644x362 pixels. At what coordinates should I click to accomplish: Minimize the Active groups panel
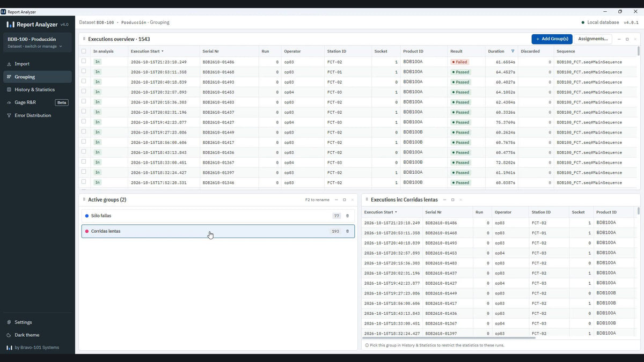[x=336, y=200]
